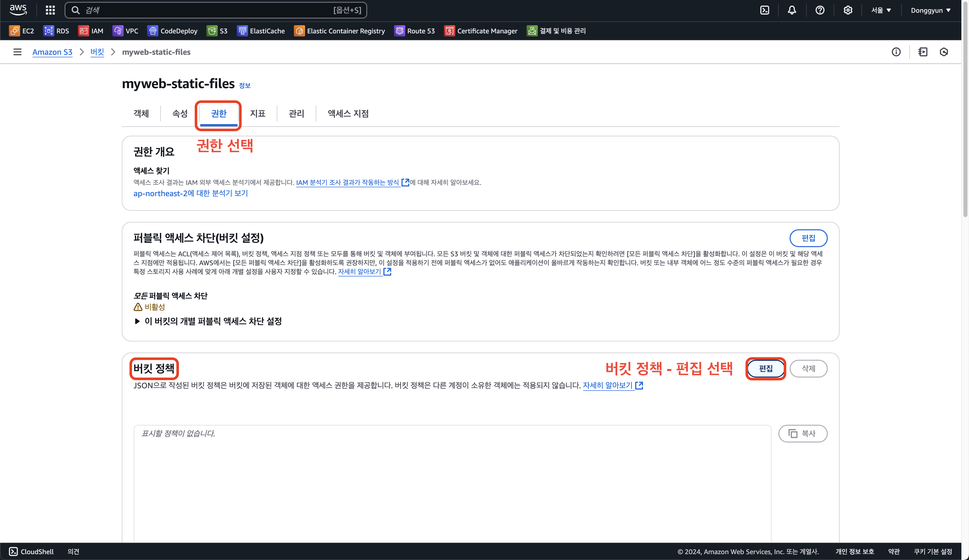The width and height of the screenshot is (969, 560).
Task: Click the page vertical scrollbar
Action: [x=965, y=110]
